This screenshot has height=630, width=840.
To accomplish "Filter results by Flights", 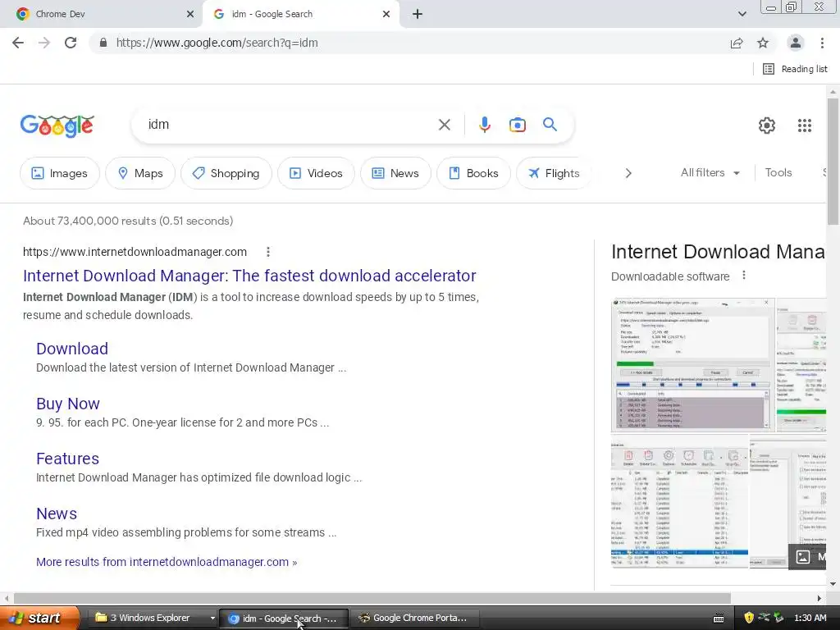I will [x=554, y=173].
